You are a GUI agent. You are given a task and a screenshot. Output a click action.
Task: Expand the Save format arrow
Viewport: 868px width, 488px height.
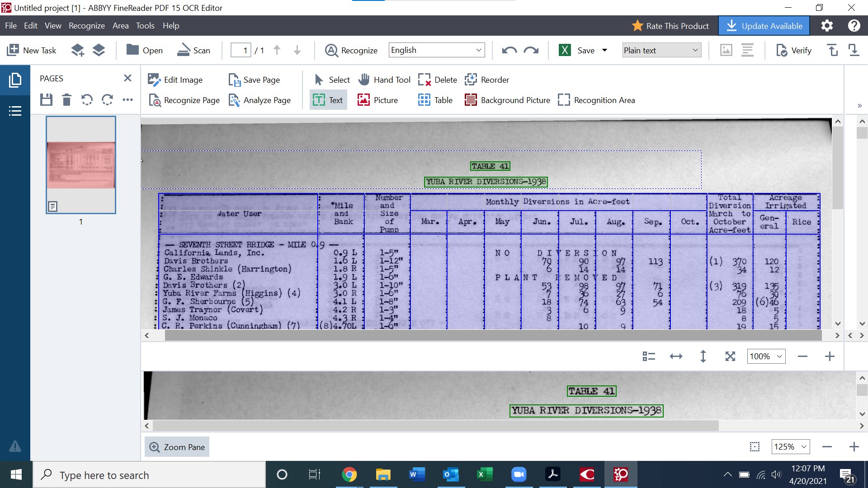tap(605, 50)
